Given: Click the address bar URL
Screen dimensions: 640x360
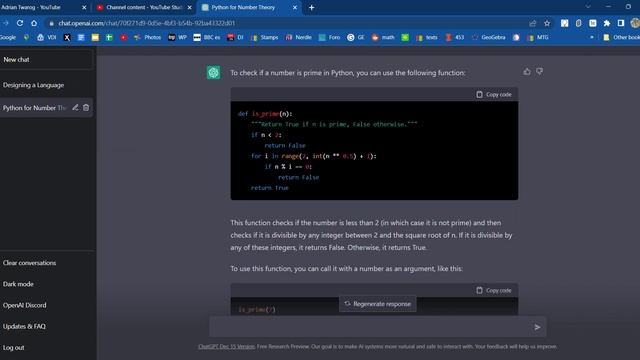Looking at the screenshot, I should [x=147, y=23].
